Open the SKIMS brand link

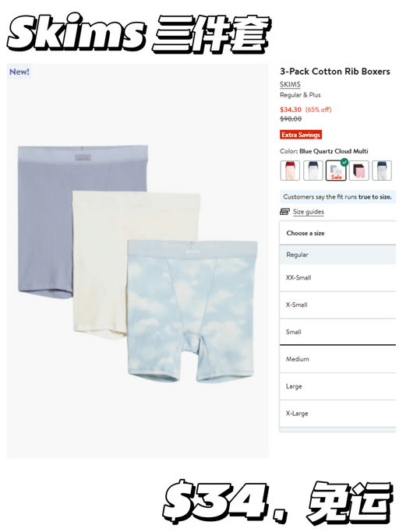(290, 84)
